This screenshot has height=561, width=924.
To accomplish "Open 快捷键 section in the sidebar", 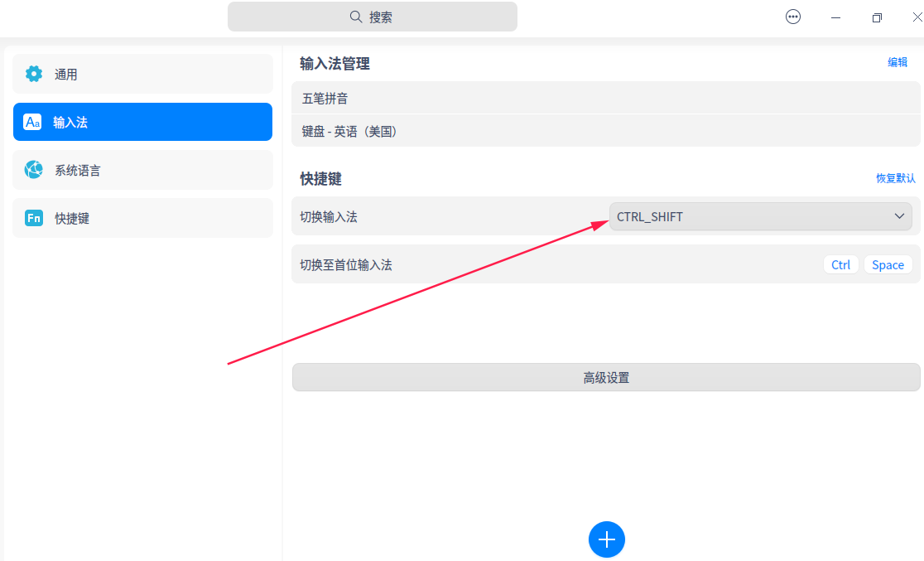I will coord(142,218).
